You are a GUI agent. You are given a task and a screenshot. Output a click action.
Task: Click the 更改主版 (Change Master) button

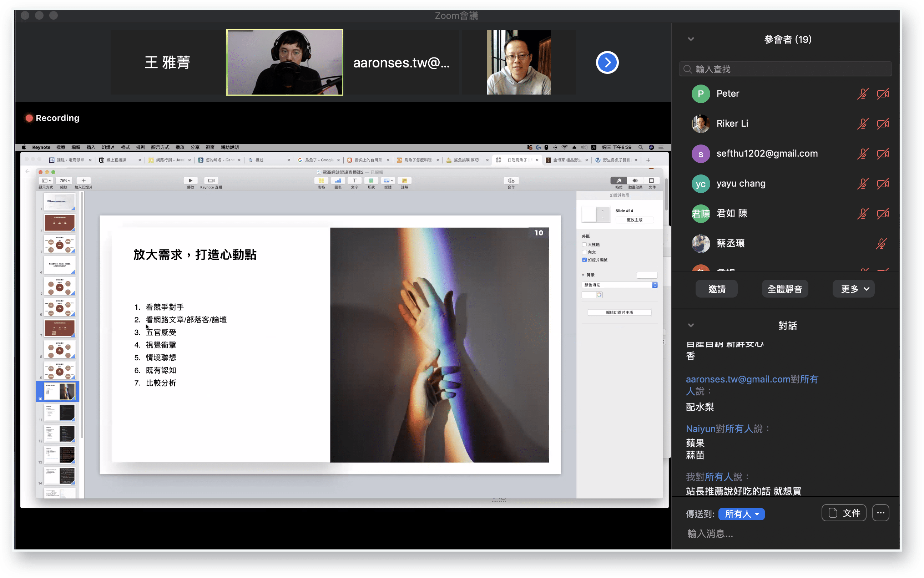pyautogui.click(x=634, y=220)
